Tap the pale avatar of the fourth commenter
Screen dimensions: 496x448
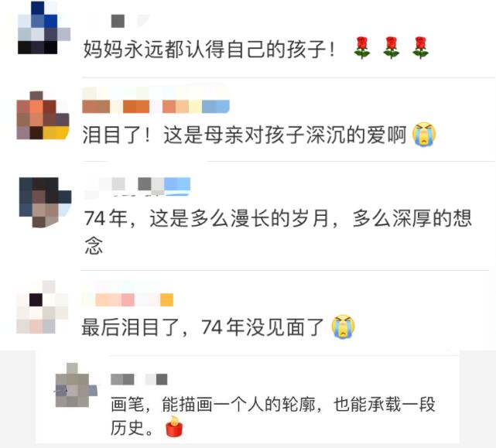pos(43,307)
